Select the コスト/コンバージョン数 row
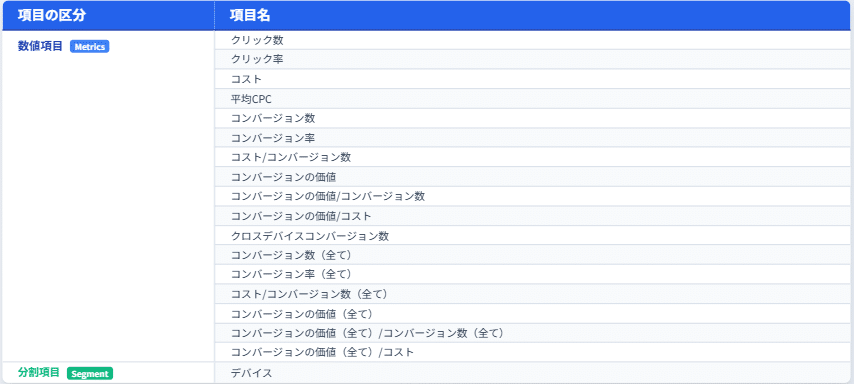Screen dimensions: 854x384 pos(532,157)
